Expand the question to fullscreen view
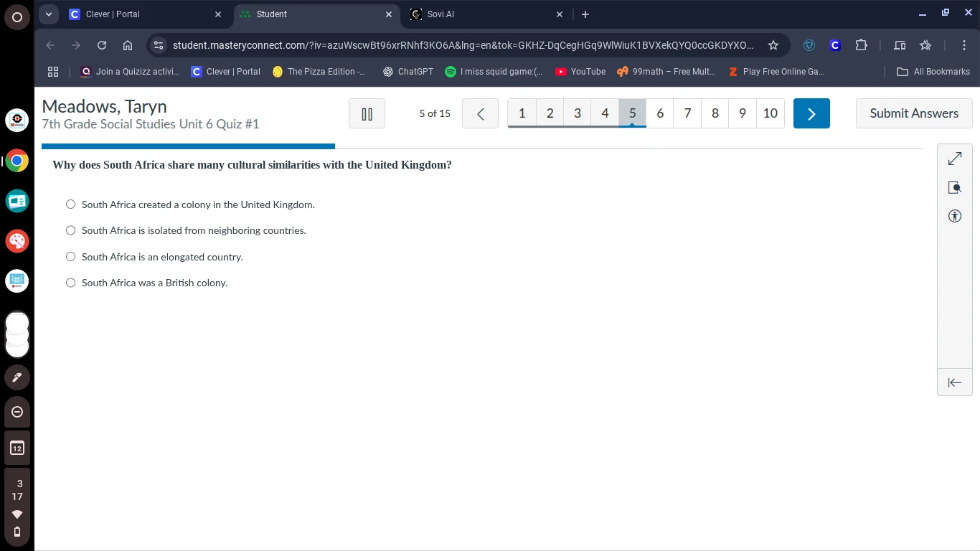This screenshot has height=551, width=980. [954, 159]
